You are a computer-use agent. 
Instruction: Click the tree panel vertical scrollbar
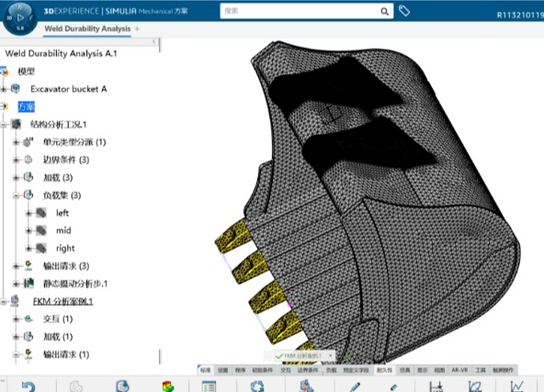click(x=160, y=356)
